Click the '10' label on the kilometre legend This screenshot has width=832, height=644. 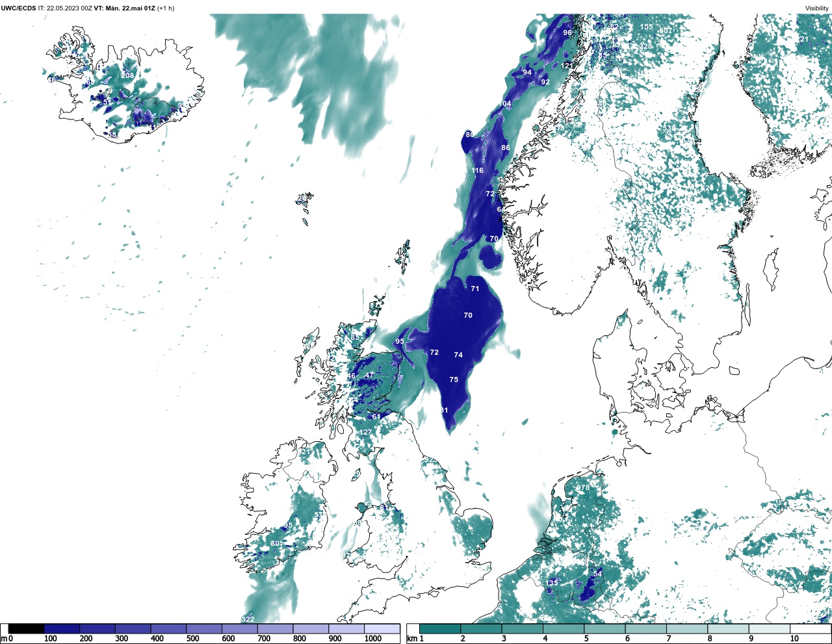(794, 639)
